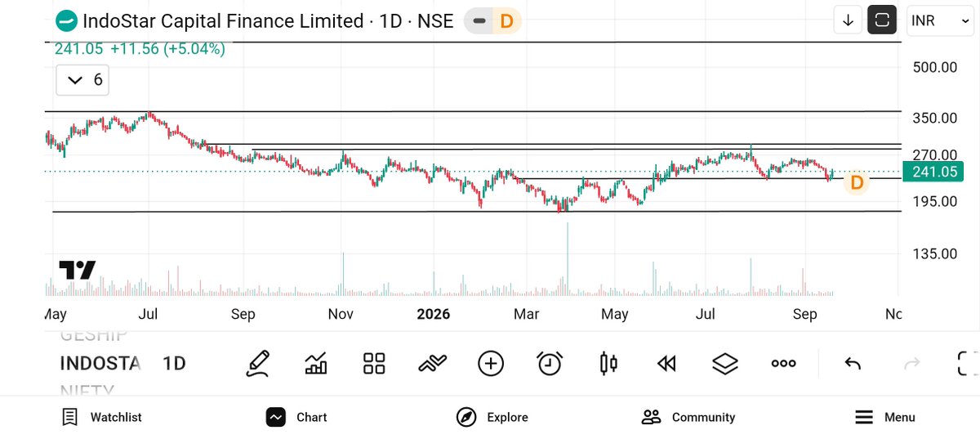
Task: Click the Mar label on time axis
Action: 526,314
